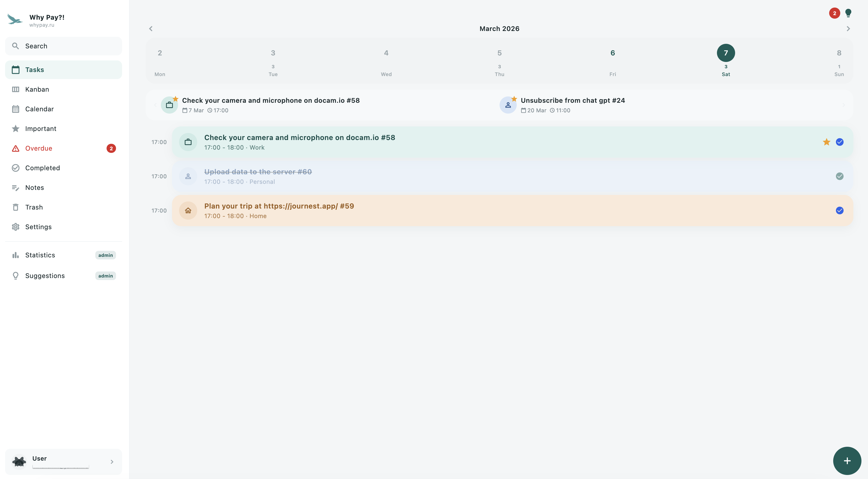Click the Important star icon
The height and width of the screenshot is (479, 868).
click(16, 128)
